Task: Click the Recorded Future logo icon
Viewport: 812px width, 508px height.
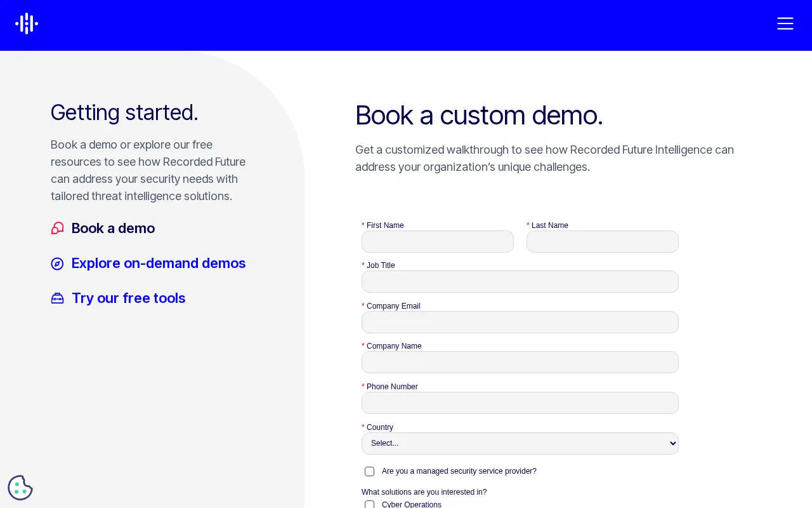Action: [27, 23]
